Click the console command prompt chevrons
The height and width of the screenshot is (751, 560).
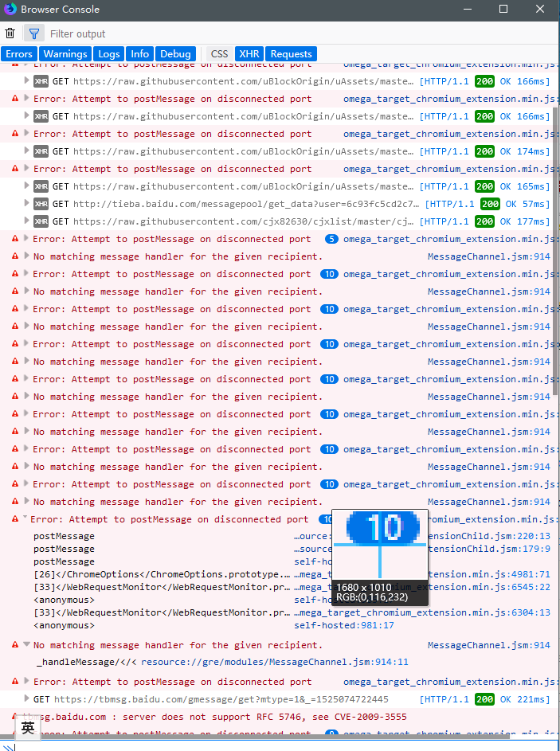click(x=8, y=747)
